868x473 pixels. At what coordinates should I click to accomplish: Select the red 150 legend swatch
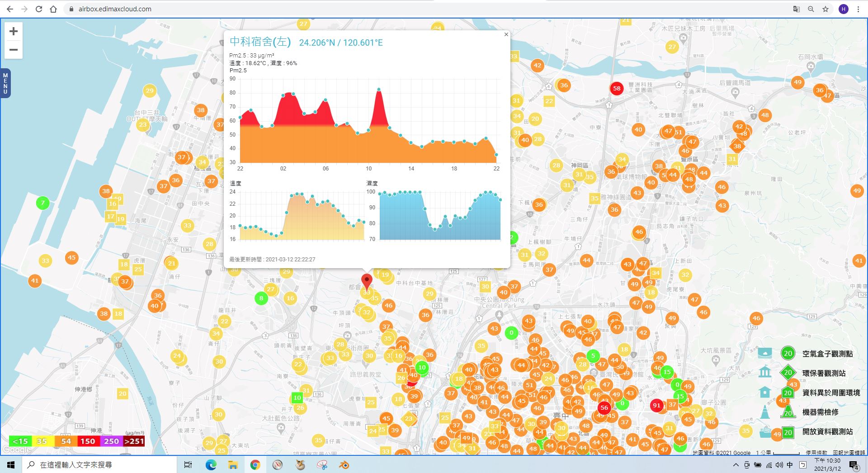coord(88,441)
